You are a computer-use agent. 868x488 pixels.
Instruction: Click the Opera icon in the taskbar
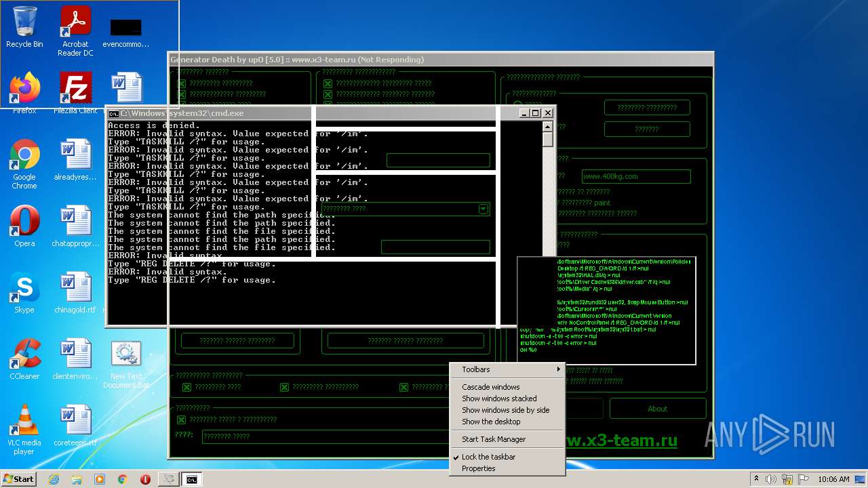click(x=145, y=479)
